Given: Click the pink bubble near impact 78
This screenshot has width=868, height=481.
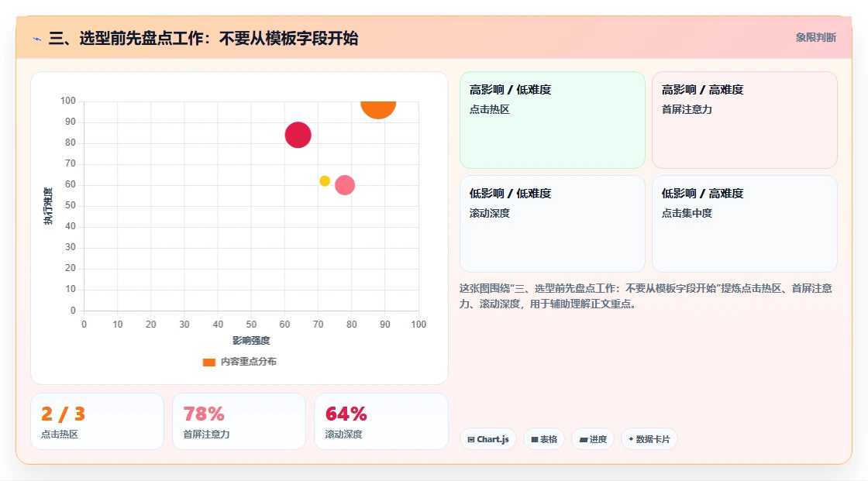Looking at the screenshot, I should click(x=345, y=185).
